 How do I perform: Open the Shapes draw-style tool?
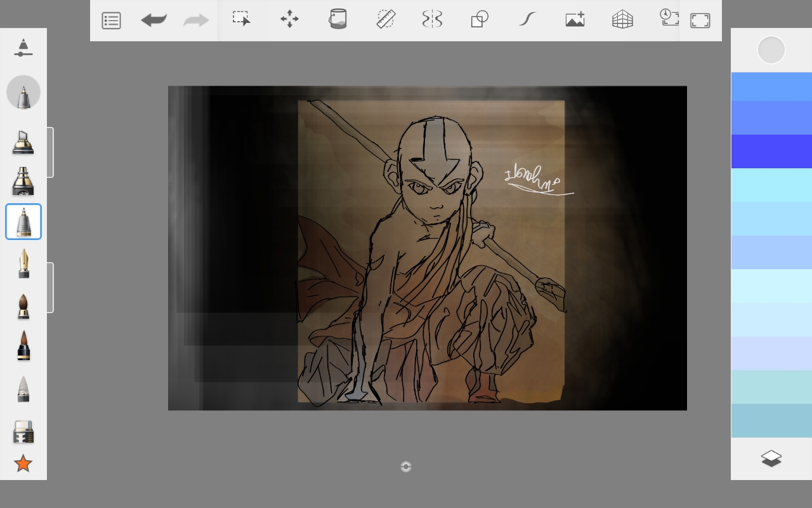[x=480, y=19]
